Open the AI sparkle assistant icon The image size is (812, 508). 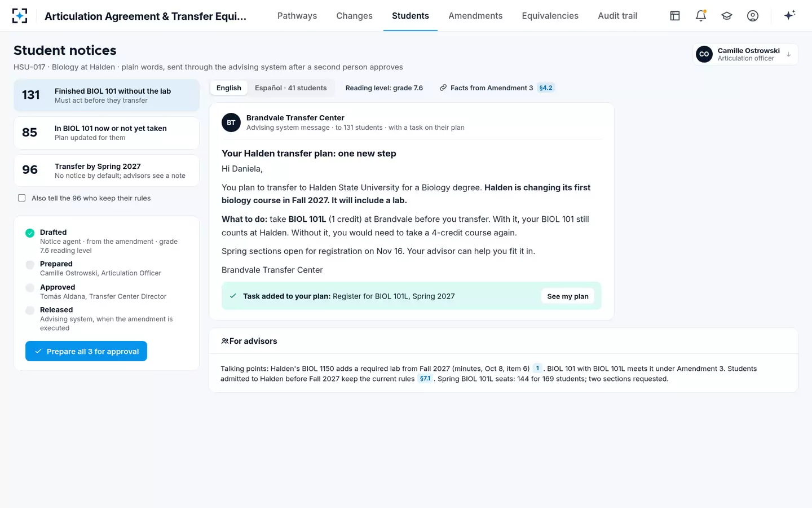789,15
